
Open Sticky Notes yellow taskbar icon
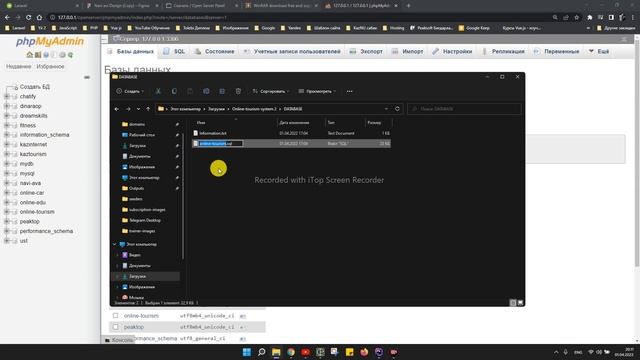[349, 352]
